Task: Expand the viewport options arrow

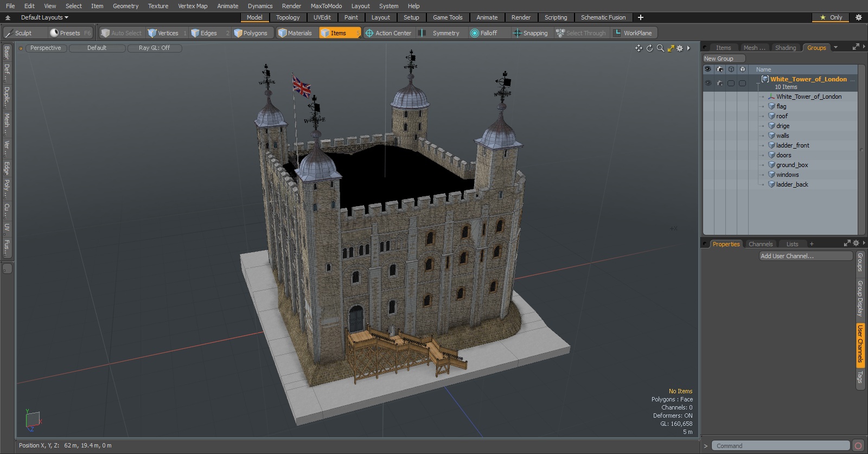Action: point(689,48)
